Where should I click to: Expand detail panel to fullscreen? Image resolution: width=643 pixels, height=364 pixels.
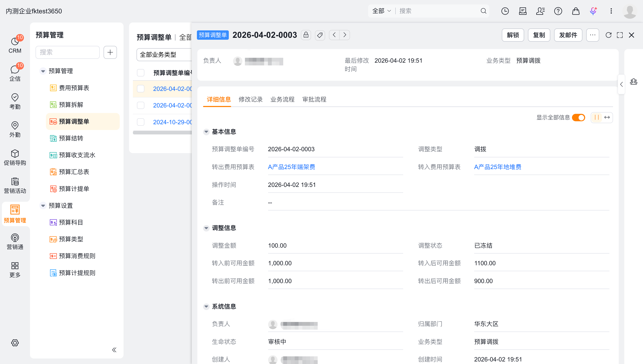(620, 35)
